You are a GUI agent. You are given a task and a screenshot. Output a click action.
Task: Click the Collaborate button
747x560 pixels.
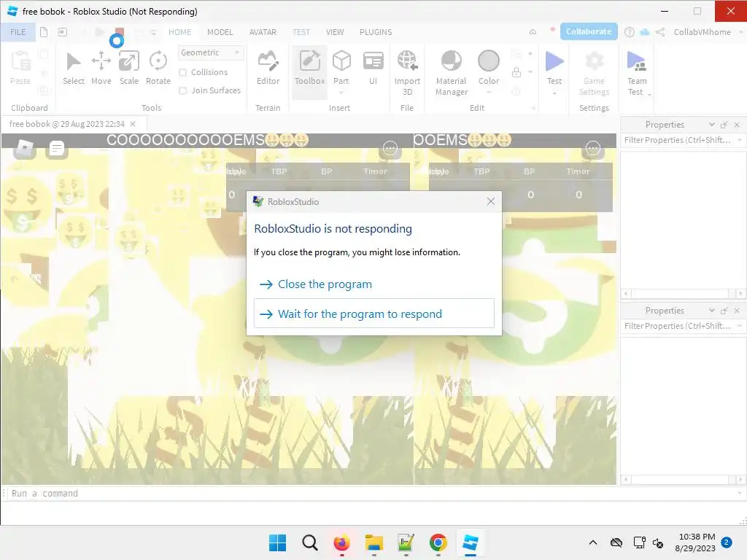pyautogui.click(x=589, y=31)
